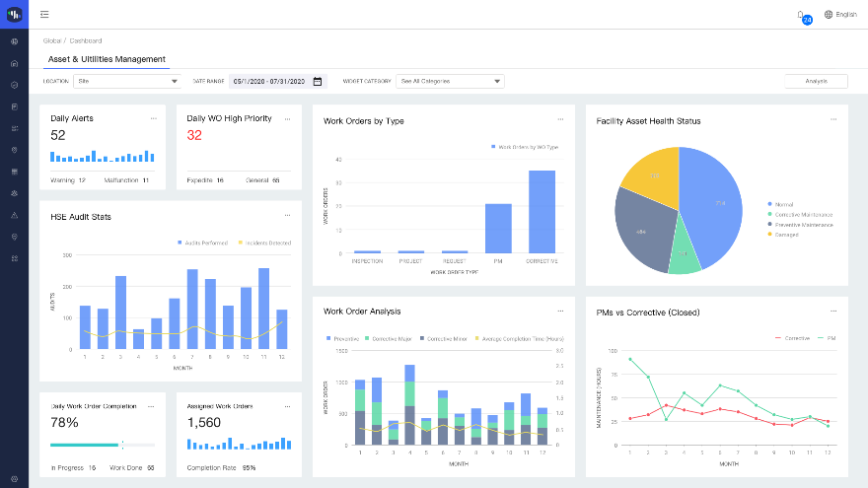868x488 pixels.
Task: Open the English language selector
Action: (x=840, y=15)
